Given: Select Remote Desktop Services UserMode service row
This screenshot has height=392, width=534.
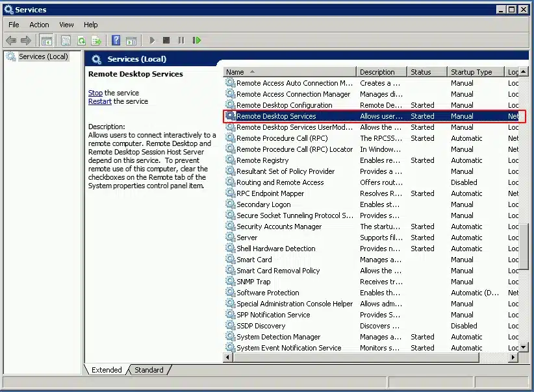Looking at the screenshot, I should [372, 127].
